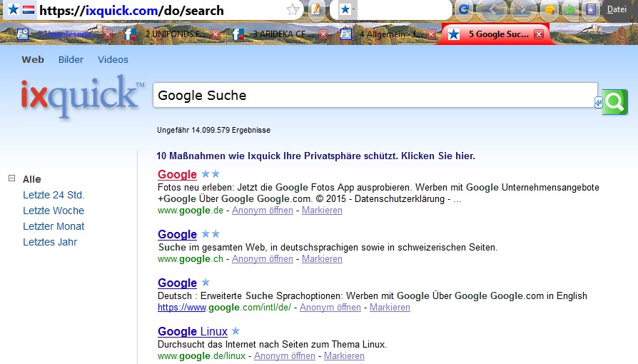Open the search engine selector dropdown
The image size is (638, 364).
[347, 9]
